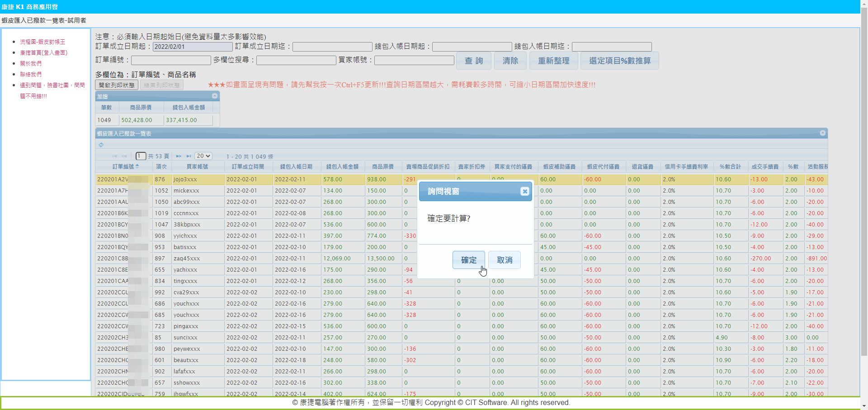Image resolution: width=868 pixels, height=410 pixels.
Task: Click the 開啟列印狀態 button
Action: [x=117, y=85]
